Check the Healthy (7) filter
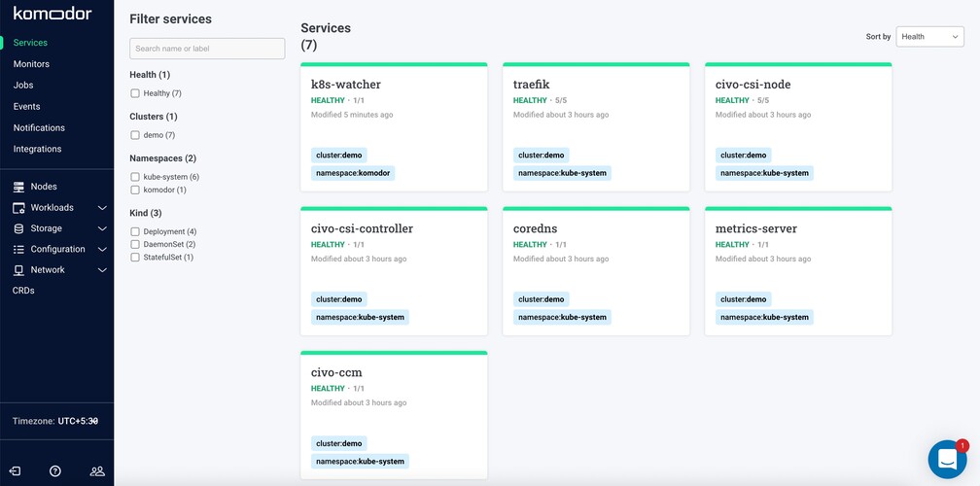Screen dimensions: 980x486 [135, 93]
